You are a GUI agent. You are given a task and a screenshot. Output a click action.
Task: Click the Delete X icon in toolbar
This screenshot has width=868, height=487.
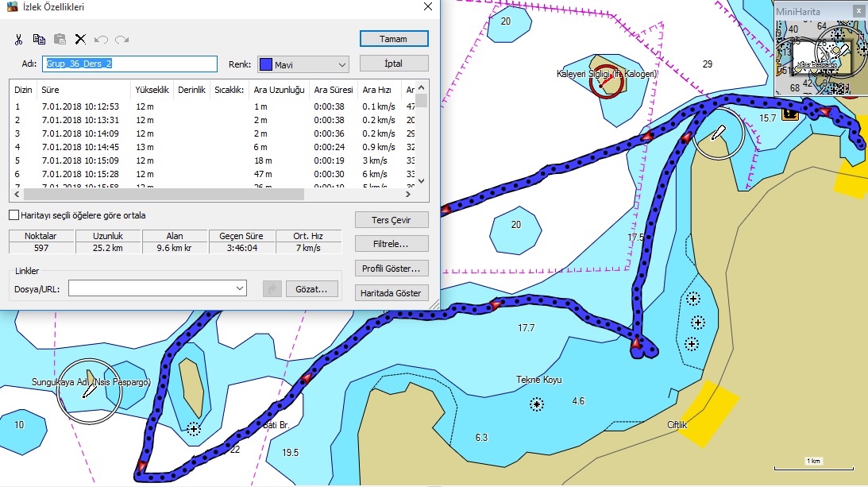coord(80,40)
